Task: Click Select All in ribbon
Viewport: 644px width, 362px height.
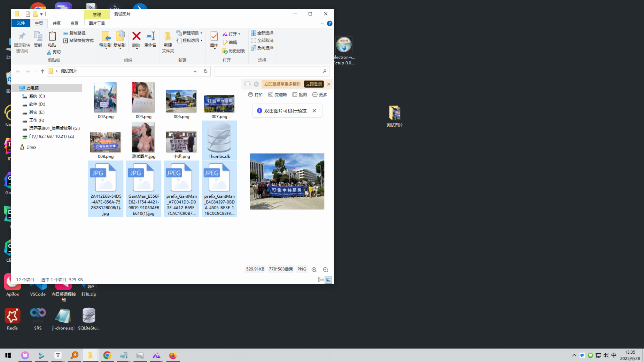Action: tap(262, 33)
